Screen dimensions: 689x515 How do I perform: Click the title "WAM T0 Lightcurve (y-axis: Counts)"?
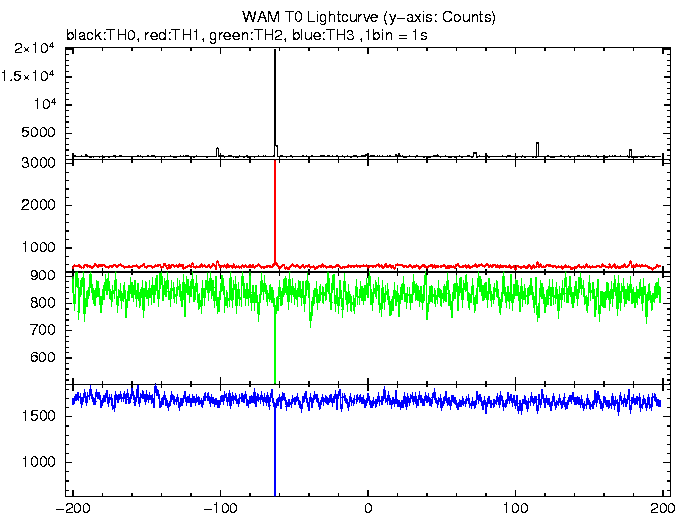tap(368, 17)
